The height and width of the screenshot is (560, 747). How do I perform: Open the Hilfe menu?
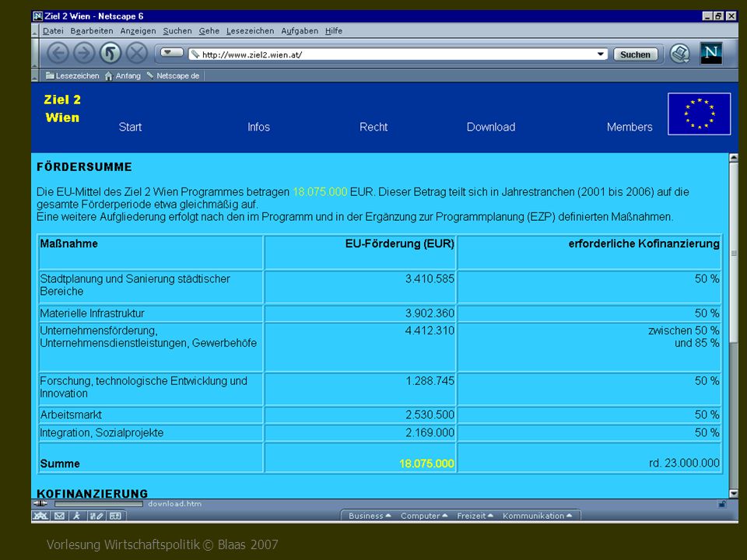[x=334, y=31]
